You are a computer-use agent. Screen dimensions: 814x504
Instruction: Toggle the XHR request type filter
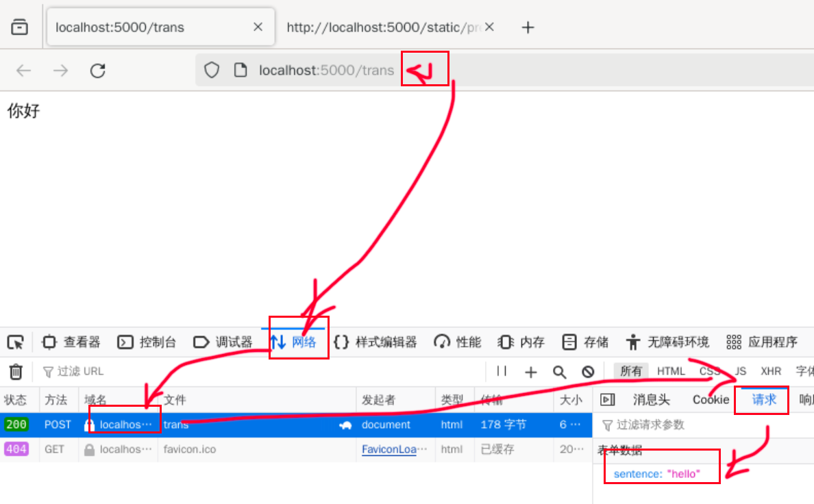(x=771, y=371)
